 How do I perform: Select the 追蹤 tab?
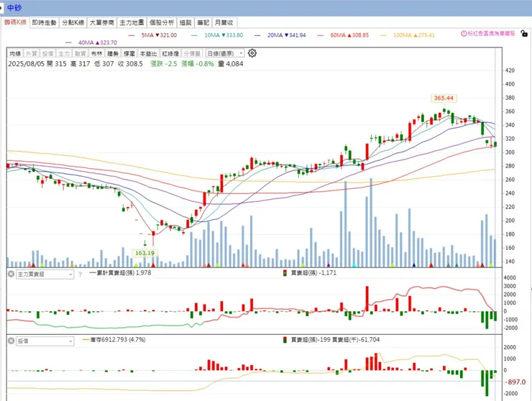[x=185, y=23]
